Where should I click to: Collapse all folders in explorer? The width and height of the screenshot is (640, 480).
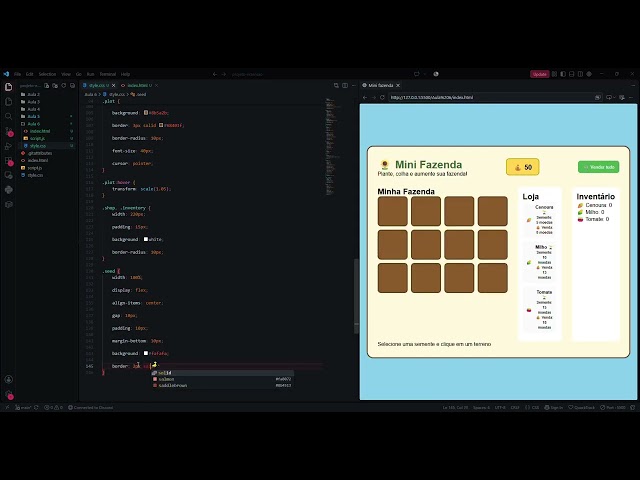(72, 86)
